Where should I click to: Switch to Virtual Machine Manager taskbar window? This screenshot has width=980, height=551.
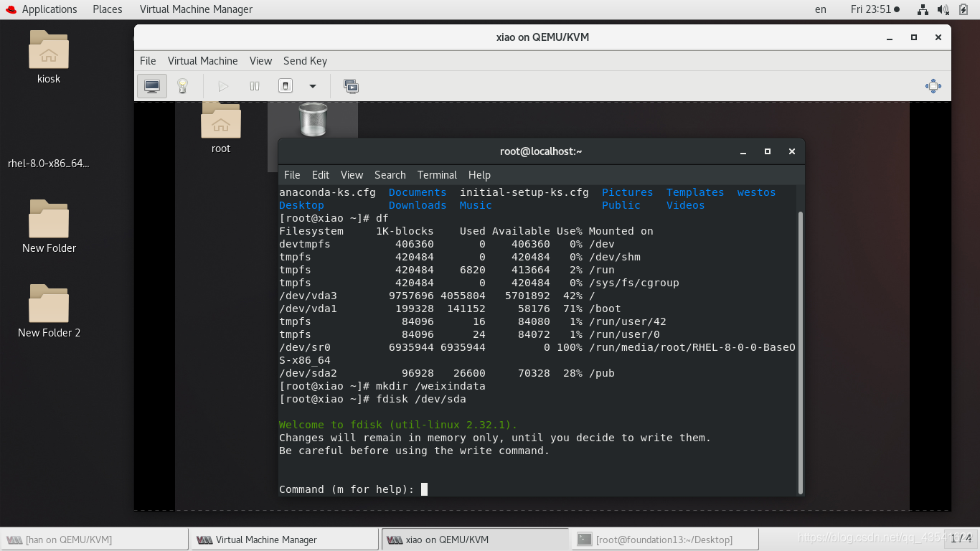[284, 540]
